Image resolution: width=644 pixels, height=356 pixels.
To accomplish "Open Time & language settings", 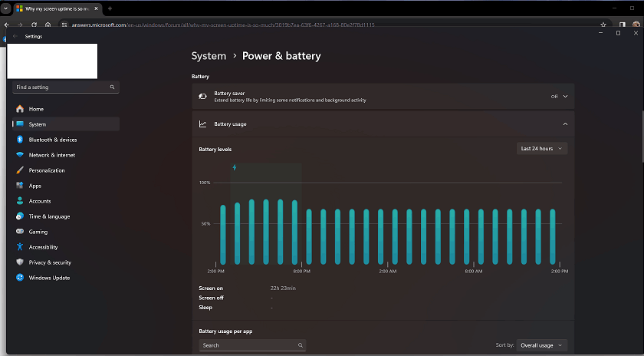I will click(x=66, y=216).
